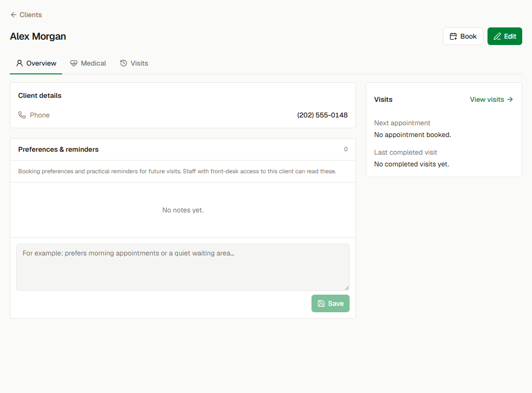Click the heart pulse icon on Medical tab
The image size is (532, 393).
[74, 63]
